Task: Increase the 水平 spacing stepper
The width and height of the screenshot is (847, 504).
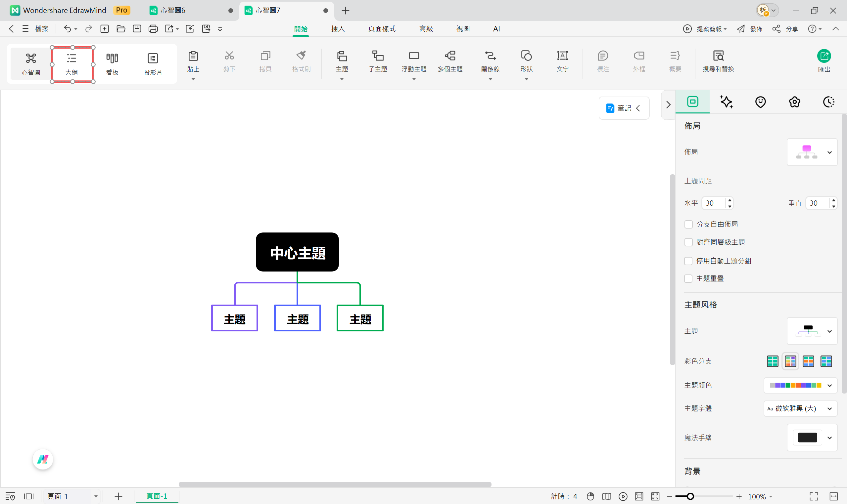Action: (730, 201)
